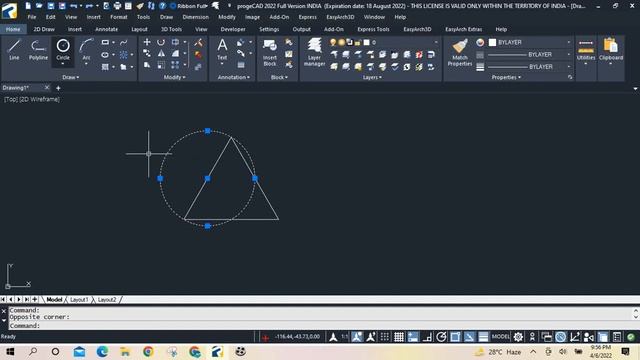Screen dimensions: 640x360
Task: Expand the Draw panel
Action: click(71, 77)
